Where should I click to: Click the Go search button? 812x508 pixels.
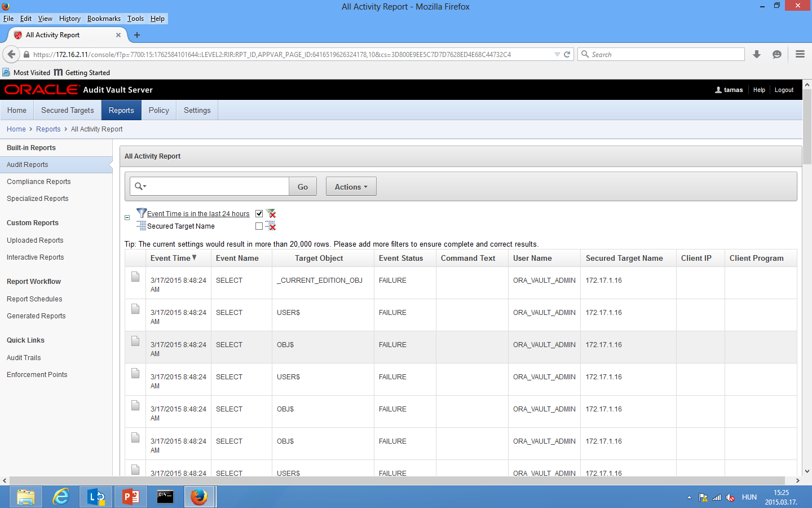tap(303, 187)
